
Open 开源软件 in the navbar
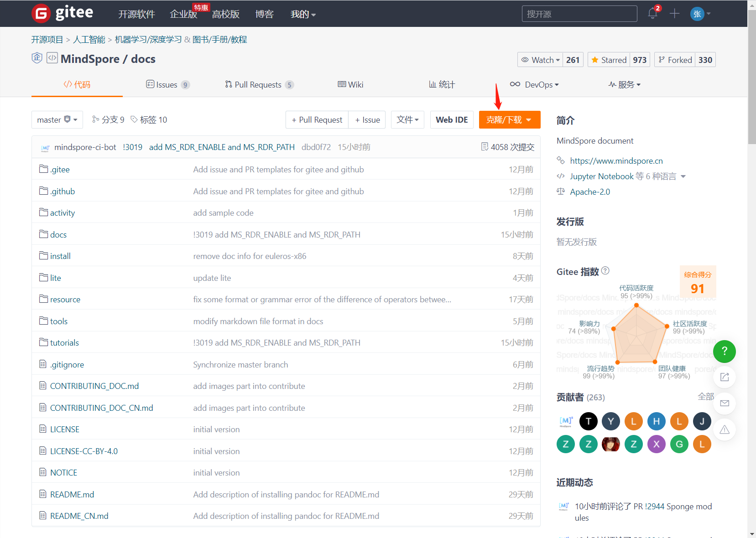click(x=137, y=14)
